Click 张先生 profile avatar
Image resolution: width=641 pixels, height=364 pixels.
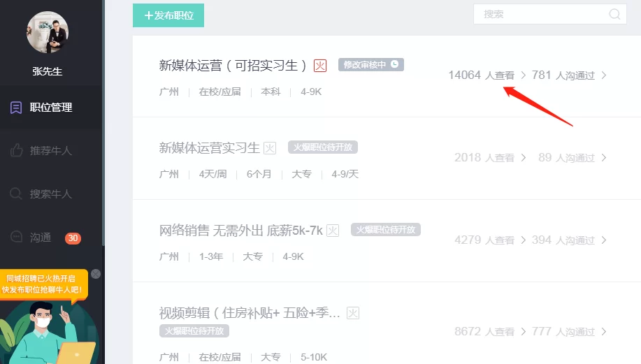pos(48,32)
